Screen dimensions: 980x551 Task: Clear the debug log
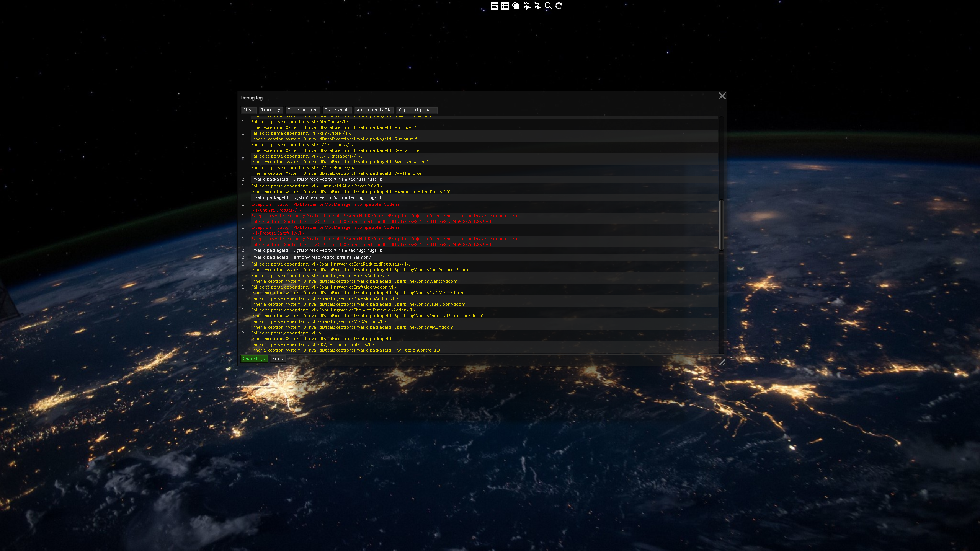pyautogui.click(x=249, y=110)
